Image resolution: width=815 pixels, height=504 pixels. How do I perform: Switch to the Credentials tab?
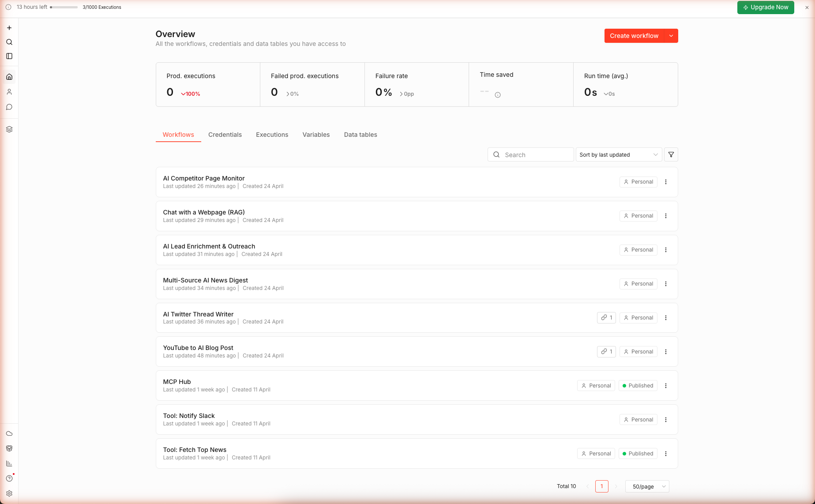tap(225, 135)
